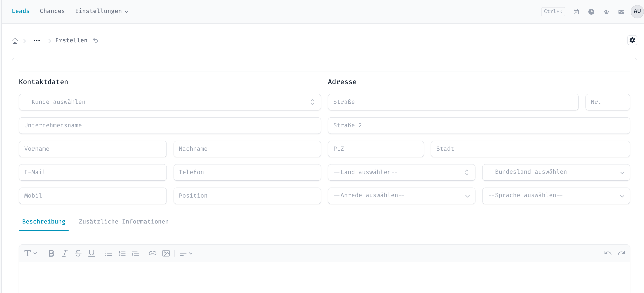The image size is (644, 293).
Task: Insert a hyperlink in the editor
Action: point(152,253)
